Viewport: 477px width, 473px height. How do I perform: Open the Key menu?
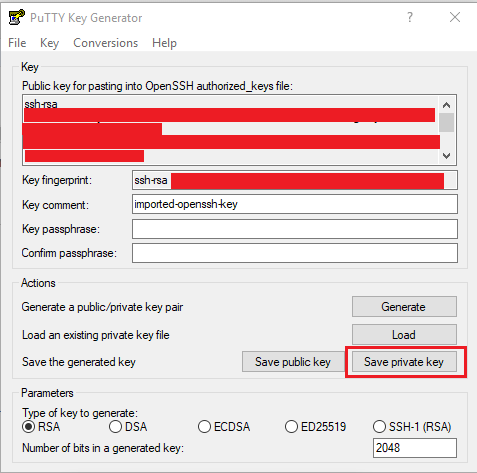tap(49, 43)
